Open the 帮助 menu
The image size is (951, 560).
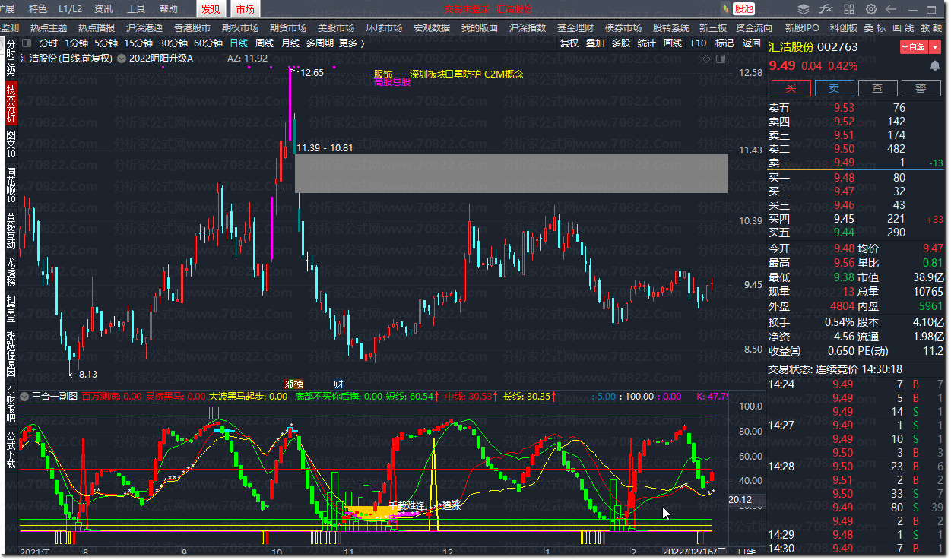[x=169, y=9]
